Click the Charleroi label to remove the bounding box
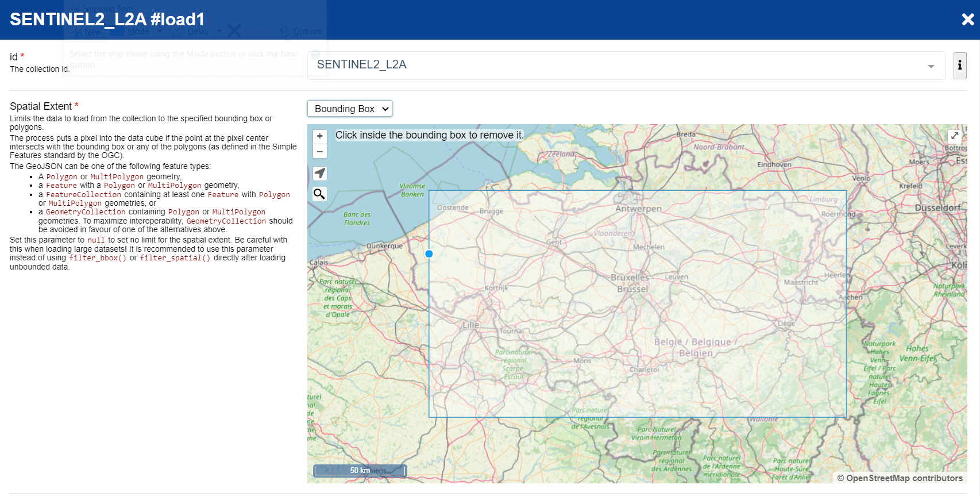Screen dimensions: 980x496 tap(644, 370)
